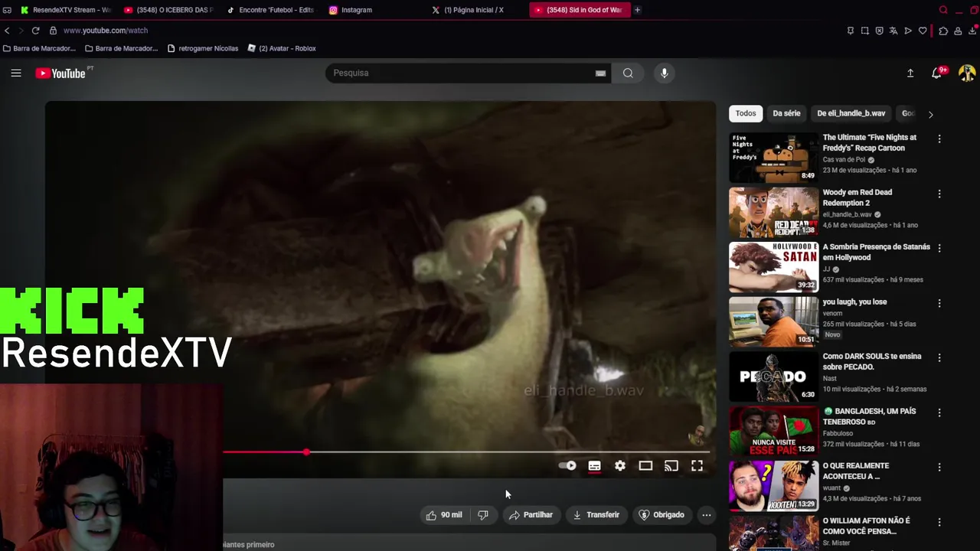980x551 pixels.
Task: Open O WILLIAM AFTON NÃO É video title
Action: click(867, 526)
